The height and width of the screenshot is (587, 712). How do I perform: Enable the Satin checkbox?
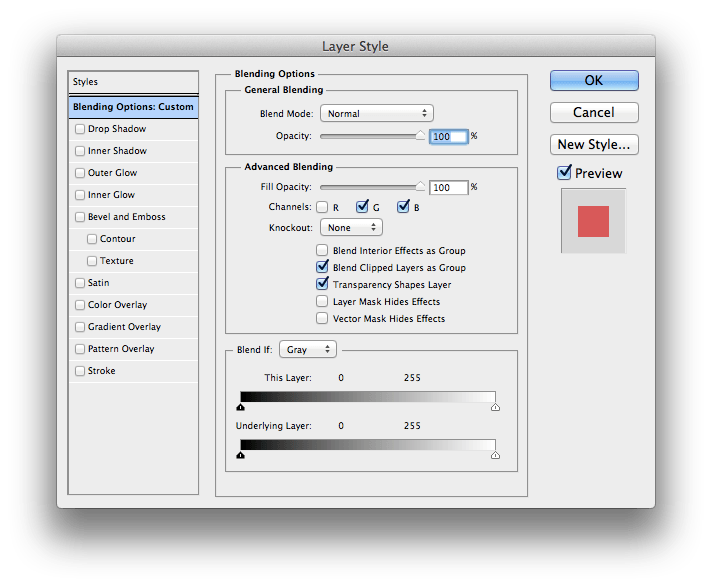tap(80, 283)
